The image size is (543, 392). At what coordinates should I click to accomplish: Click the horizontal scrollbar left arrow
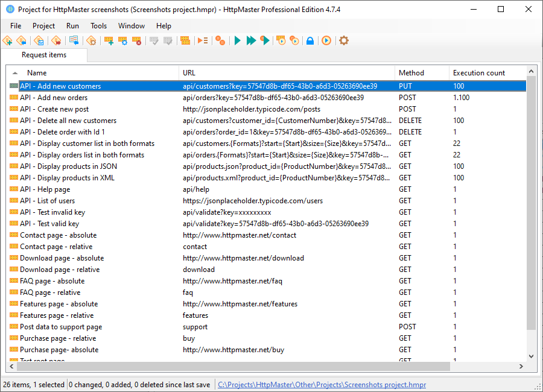pyautogui.click(x=12, y=366)
